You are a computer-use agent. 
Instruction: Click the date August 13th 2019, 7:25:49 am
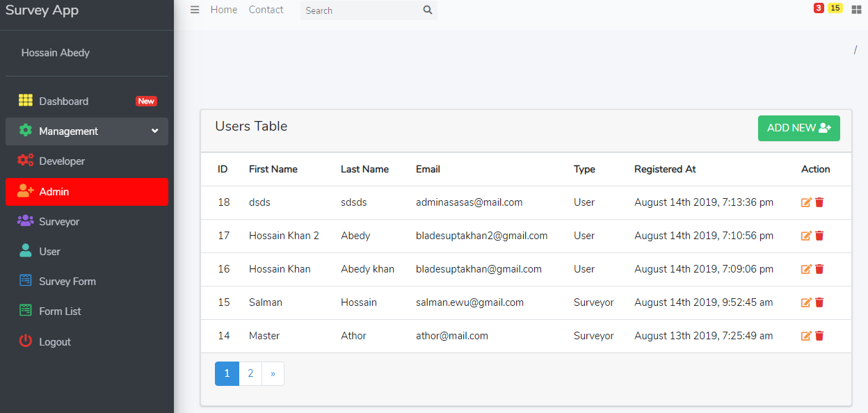coord(704,336)
